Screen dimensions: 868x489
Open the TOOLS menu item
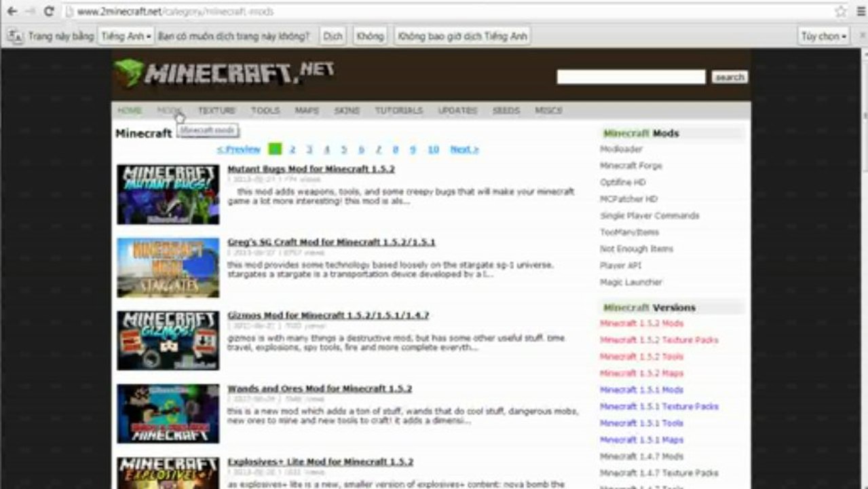coord(265,110)
